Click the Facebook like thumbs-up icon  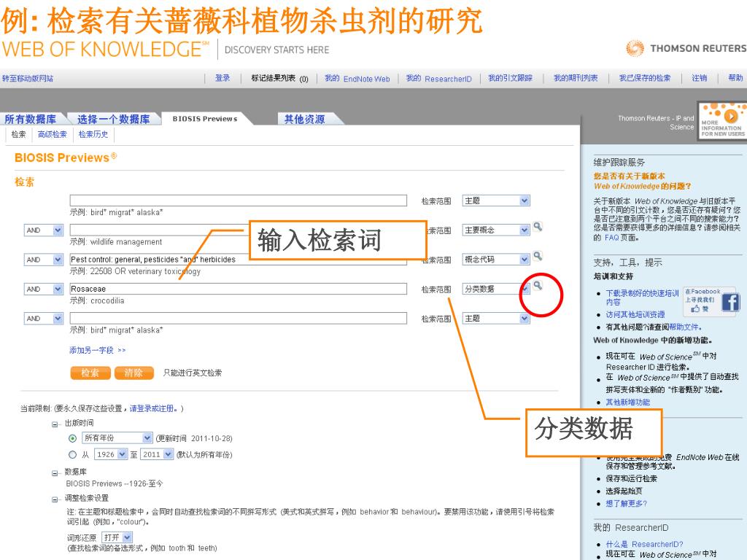click(x=695, y=308)
